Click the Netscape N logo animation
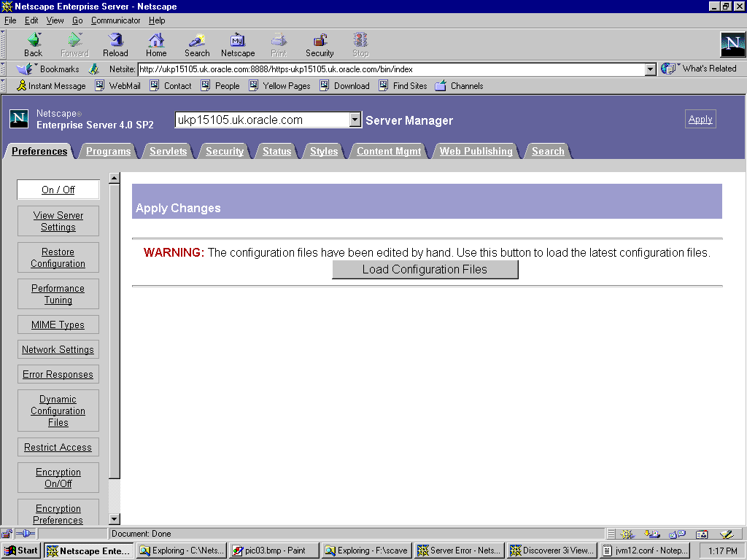The width and height of the screenshot is (747, 560). [732, 44]
